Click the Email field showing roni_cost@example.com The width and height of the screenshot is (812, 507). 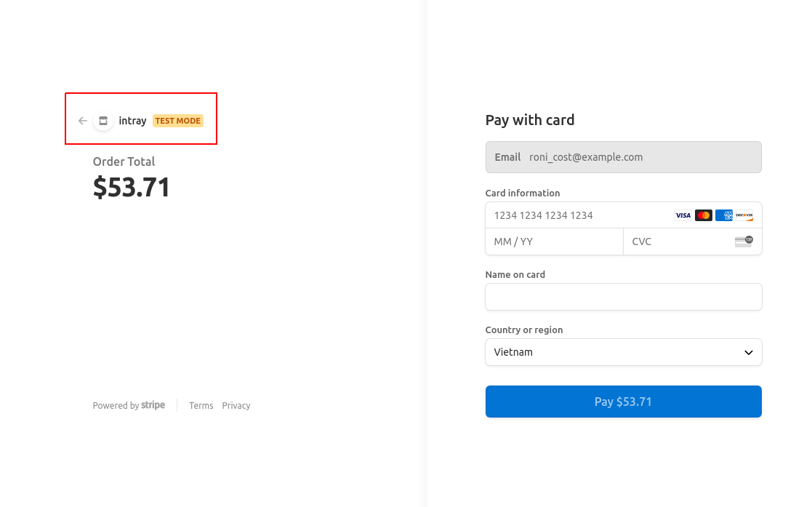(623, 157)
